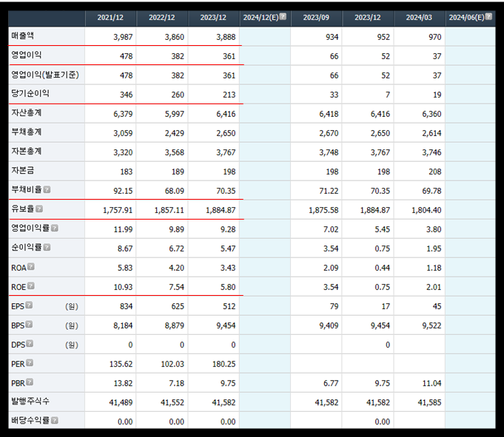Click the EPS value 834
This screenshot has height=437, width=504.
pyautogui.click(x=126, y=307)
